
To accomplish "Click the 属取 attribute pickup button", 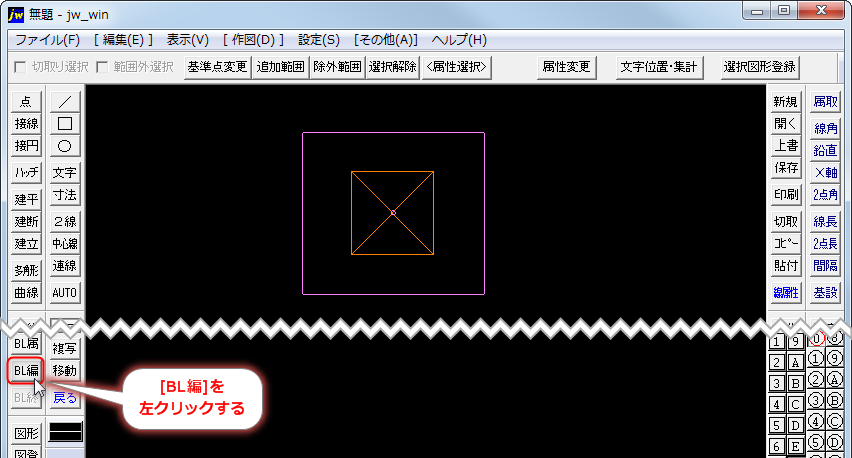I will (x=825, y=102).
